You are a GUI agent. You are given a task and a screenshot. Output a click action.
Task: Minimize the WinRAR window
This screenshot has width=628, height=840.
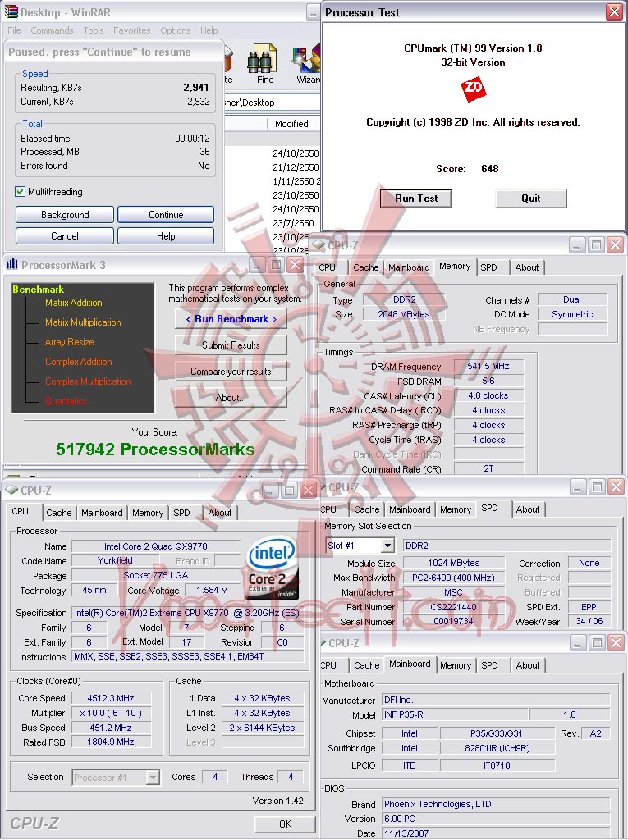(314, 12)
